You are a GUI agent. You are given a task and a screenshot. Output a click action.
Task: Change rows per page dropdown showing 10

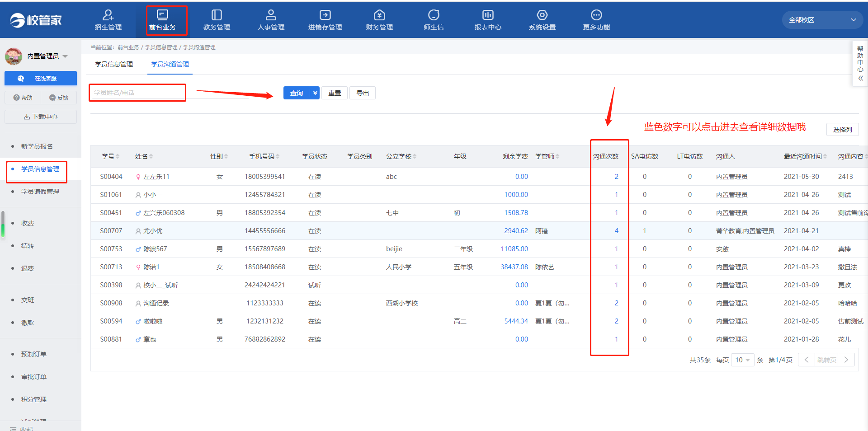pos(742,360)
